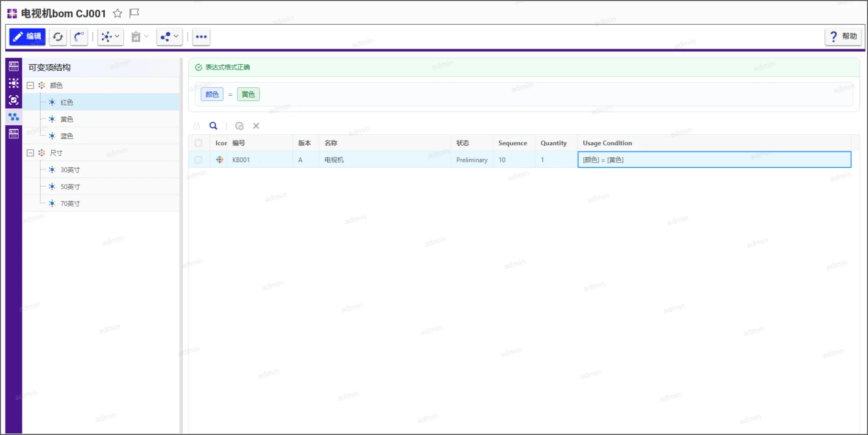Sort by the 状态 column header
Image resolution: width=868 pixels, height=435 pixels.
coord(472,143)
